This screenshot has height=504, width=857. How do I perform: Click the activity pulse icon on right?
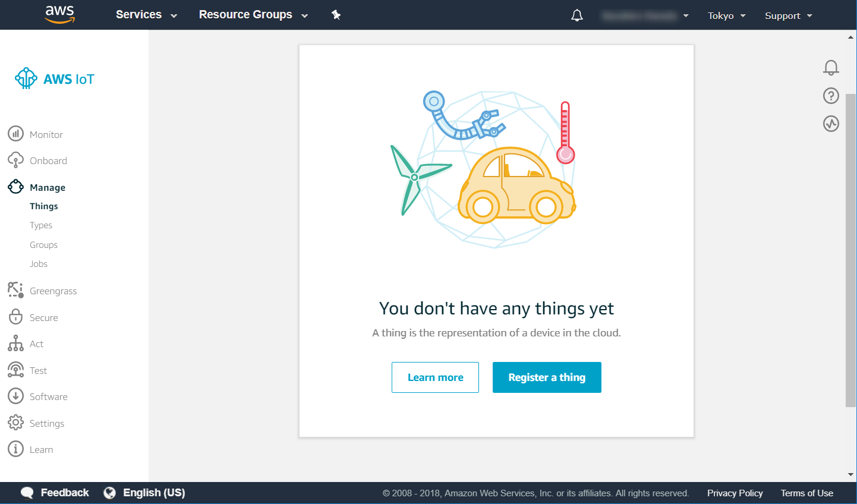(831, 124)
